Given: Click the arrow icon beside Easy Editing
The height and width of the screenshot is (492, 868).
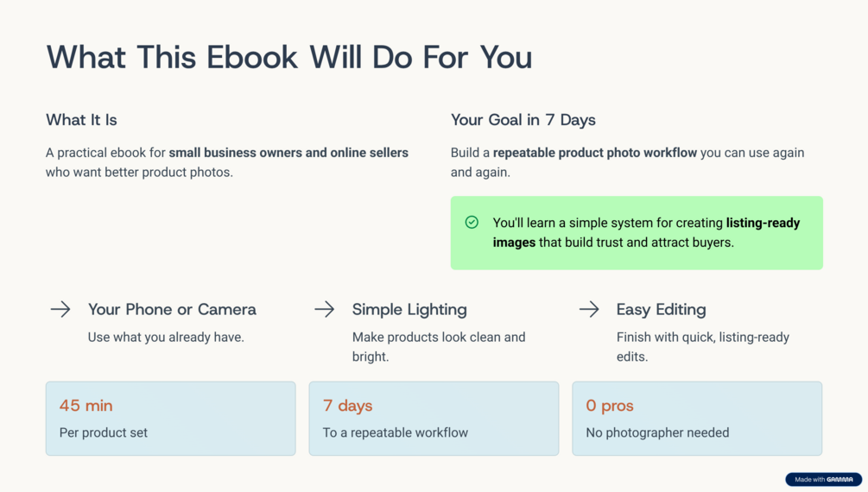Looking at the screenshot, I should point(589,309).
